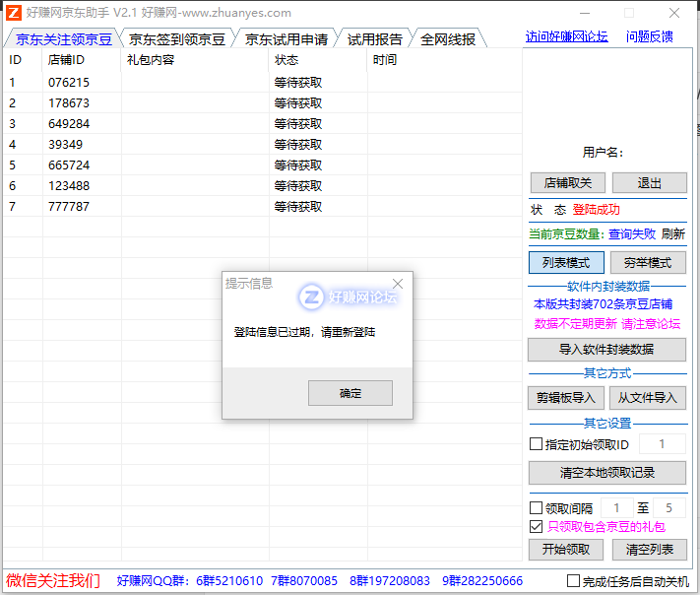Click the 店铺ID column header
This screenshot has width=700, height=595.
click(82, 60)
